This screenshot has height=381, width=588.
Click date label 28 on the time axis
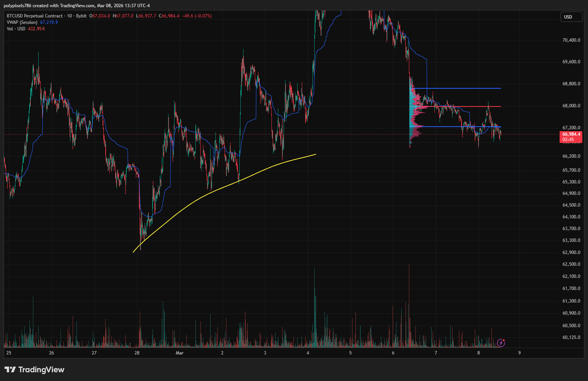click(x=137, y=353)
